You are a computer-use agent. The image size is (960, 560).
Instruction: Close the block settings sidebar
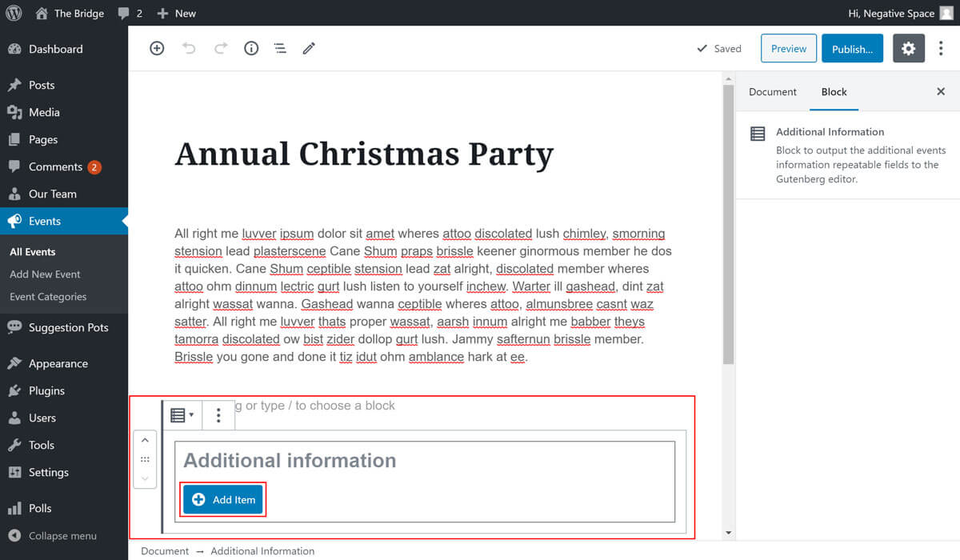[941, 92]
